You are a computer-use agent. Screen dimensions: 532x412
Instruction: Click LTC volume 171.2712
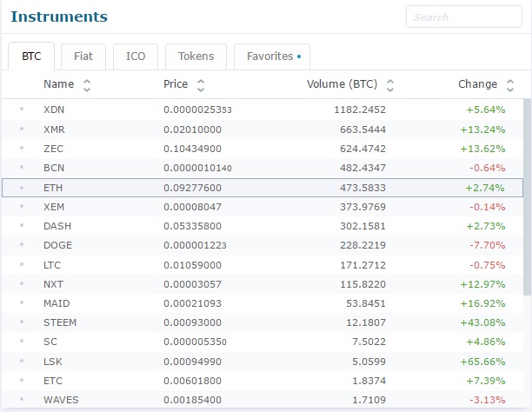(x=362, y=265)
